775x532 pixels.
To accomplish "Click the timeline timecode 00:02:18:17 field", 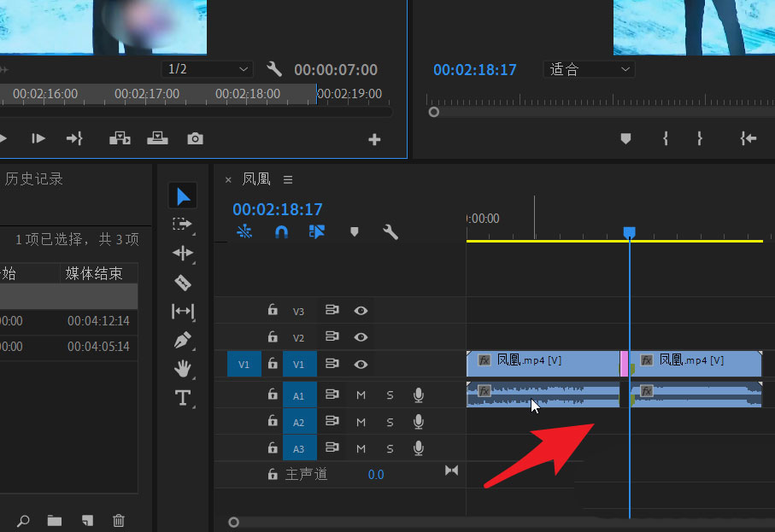I will pos(275,208).
